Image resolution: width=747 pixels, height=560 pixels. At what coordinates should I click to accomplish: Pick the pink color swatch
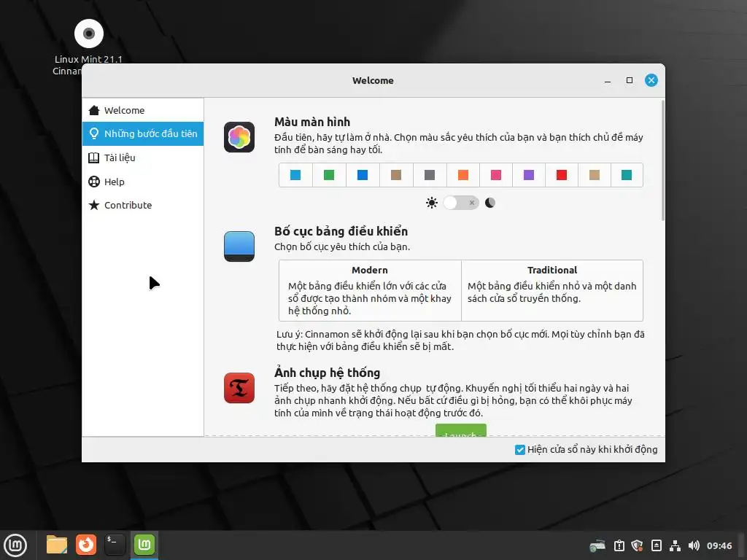pyautogui.click(x=496, y=175)
